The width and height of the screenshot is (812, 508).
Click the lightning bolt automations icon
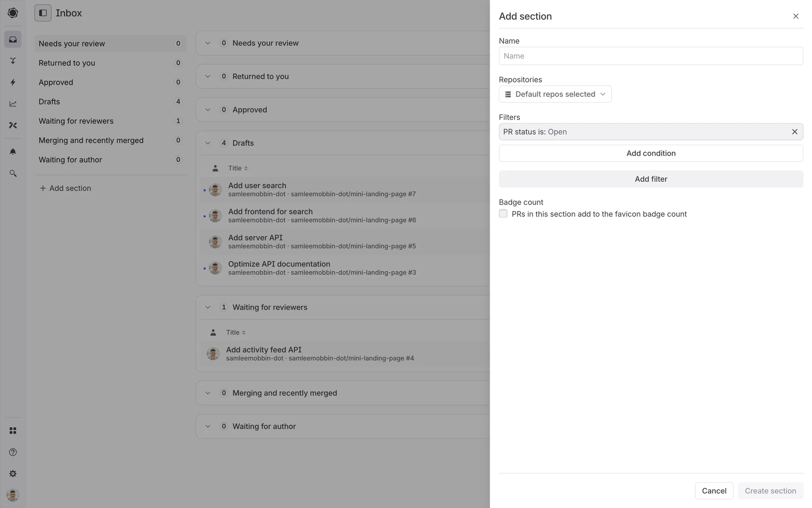[x=13, y=82]
